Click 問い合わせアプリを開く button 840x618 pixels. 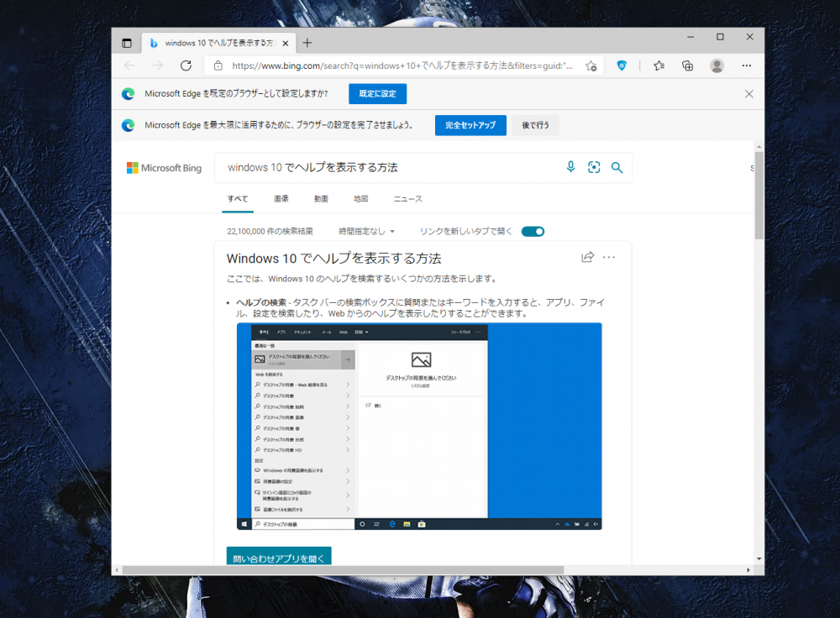pyautogui.click(x=279, y=557)
